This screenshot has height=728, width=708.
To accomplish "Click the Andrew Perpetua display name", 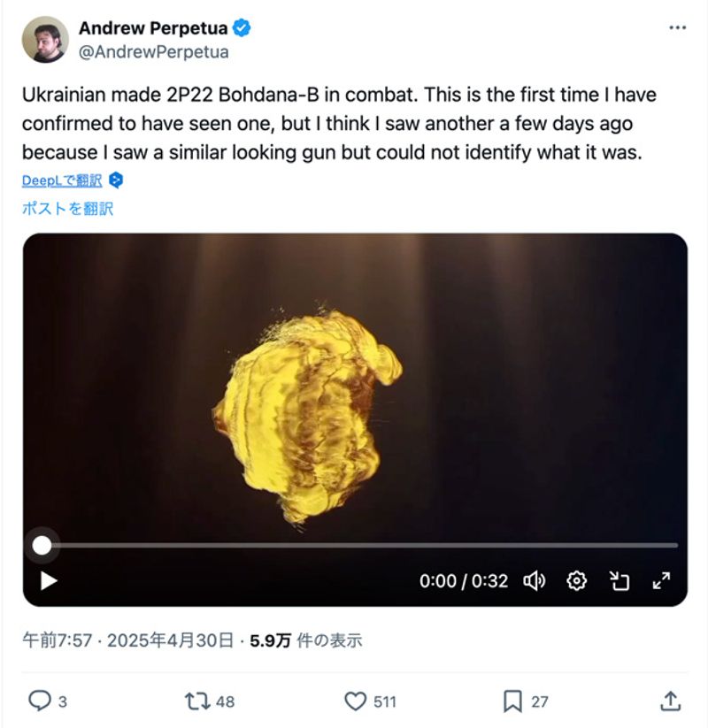I will pyautogui.click(x=152, y=28).
